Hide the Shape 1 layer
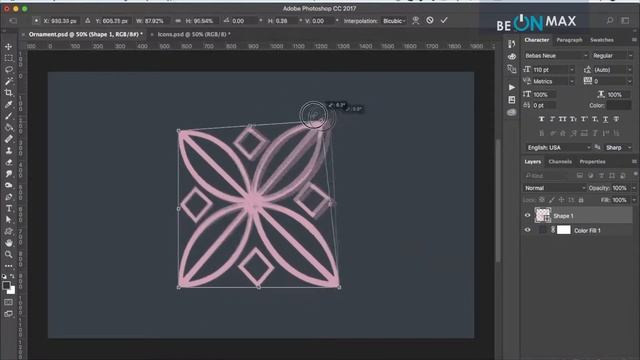Image resolution: width=640 pixels, height=360 pixels. 527,216
